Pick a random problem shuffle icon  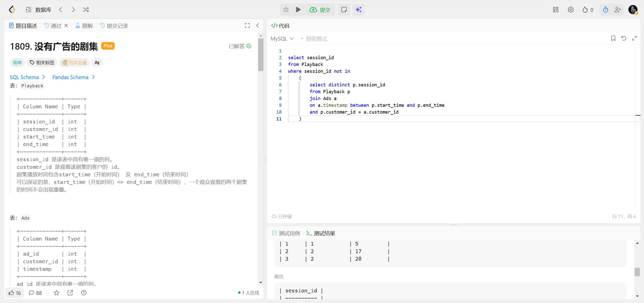86,10
